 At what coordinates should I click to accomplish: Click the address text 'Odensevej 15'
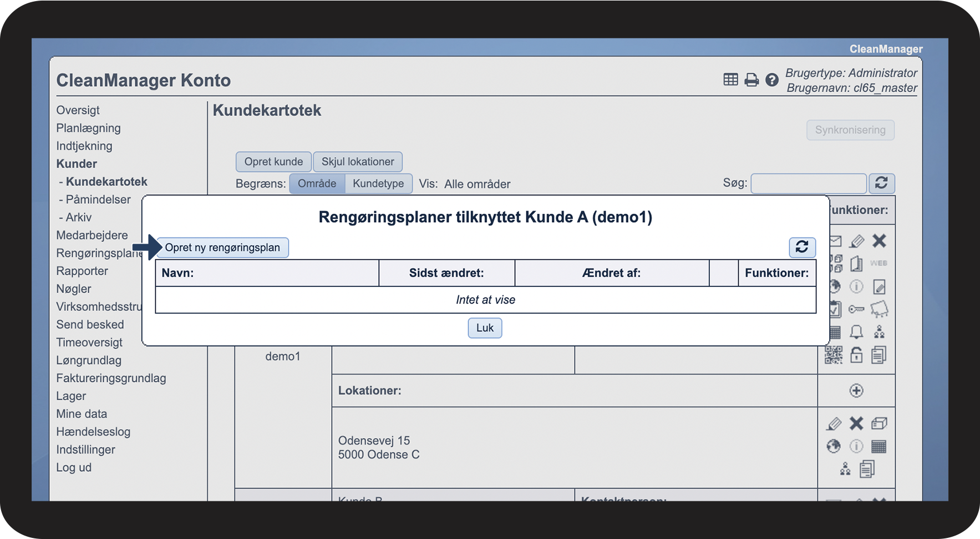pos(374,440)
